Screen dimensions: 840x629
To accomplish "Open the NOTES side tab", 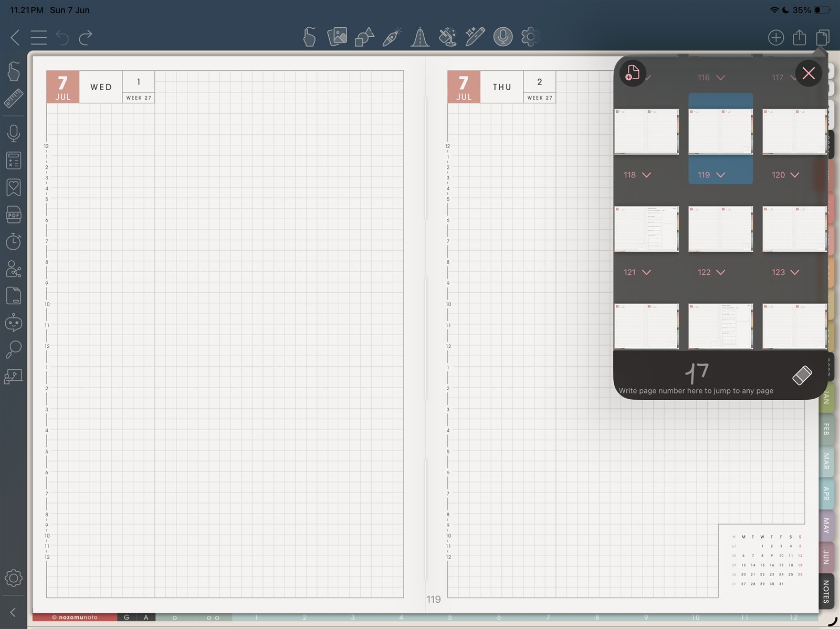I will click(x=826, y=591).
